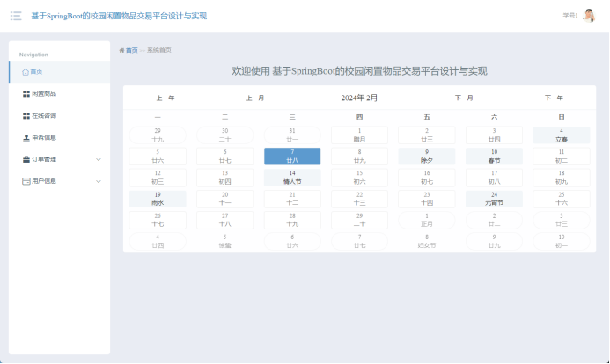Select date 6 廿七 in February
The height and width of the screenshot is (364, 610).
coord(224,157)
